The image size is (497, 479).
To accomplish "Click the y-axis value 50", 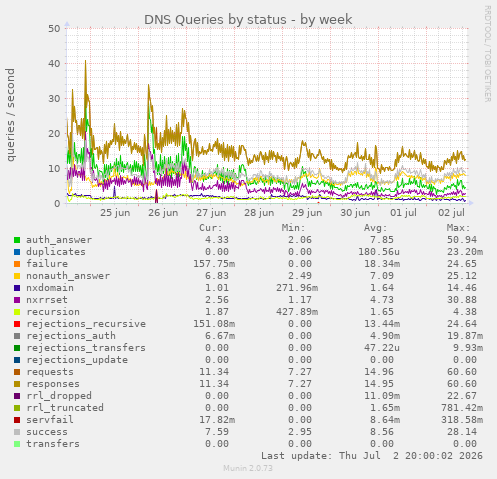I will click(x=54, y=29).
